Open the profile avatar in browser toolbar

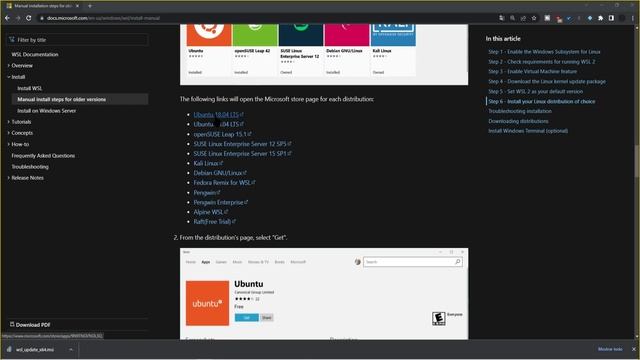(x=622, y=18)
